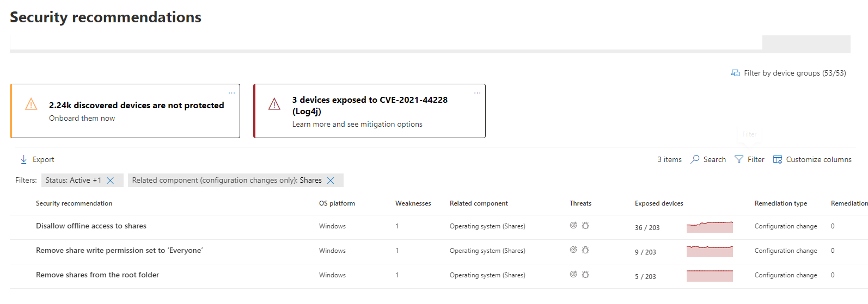Open the Filter funnel icon
Image resolution: width=868 pixels, height=304 pixels.
(739, 159)
